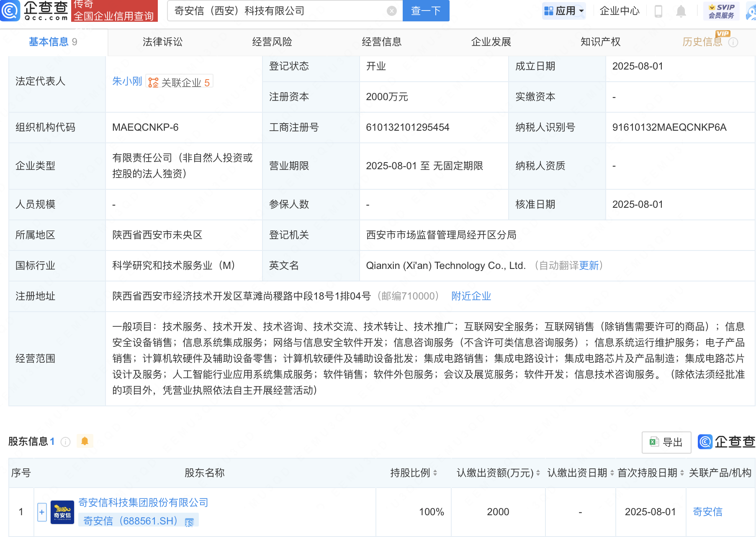This screenshot has width=756, height=537.
Task: Open the customer service avatar icon
Action: coord(751,11)
